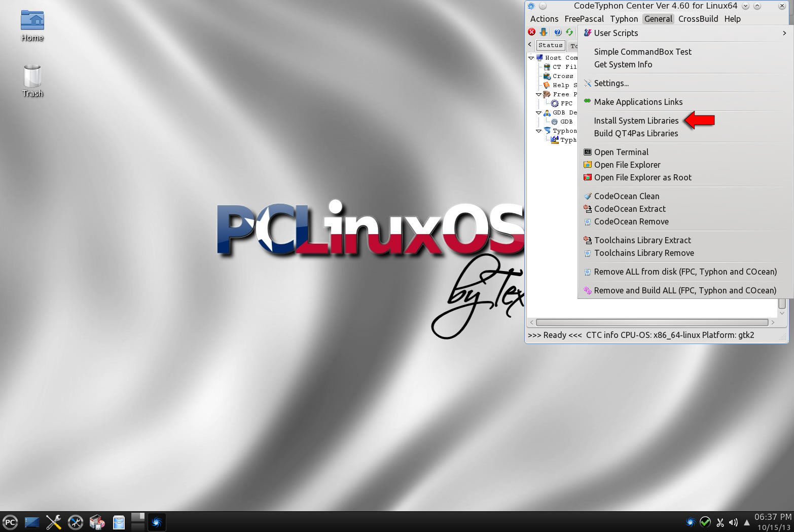Click the GDB gear icon in tree
This screenshot has width=794, height=532.
(555, 122)
